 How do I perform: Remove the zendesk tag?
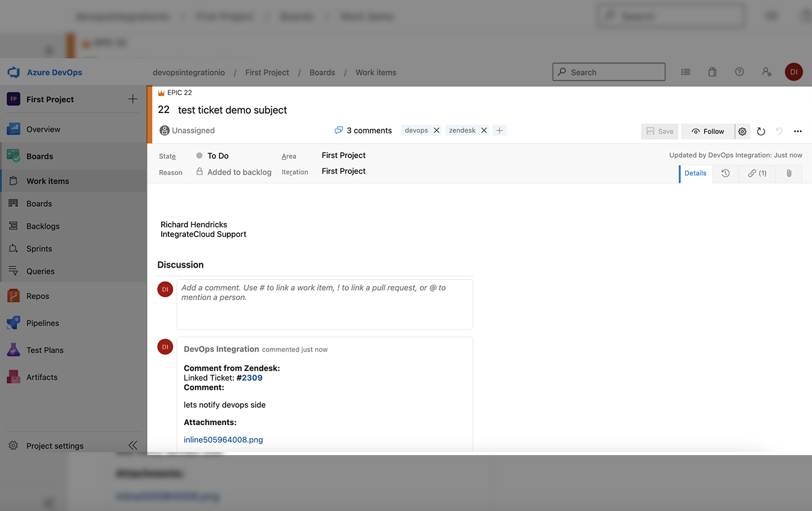(484, 130)
